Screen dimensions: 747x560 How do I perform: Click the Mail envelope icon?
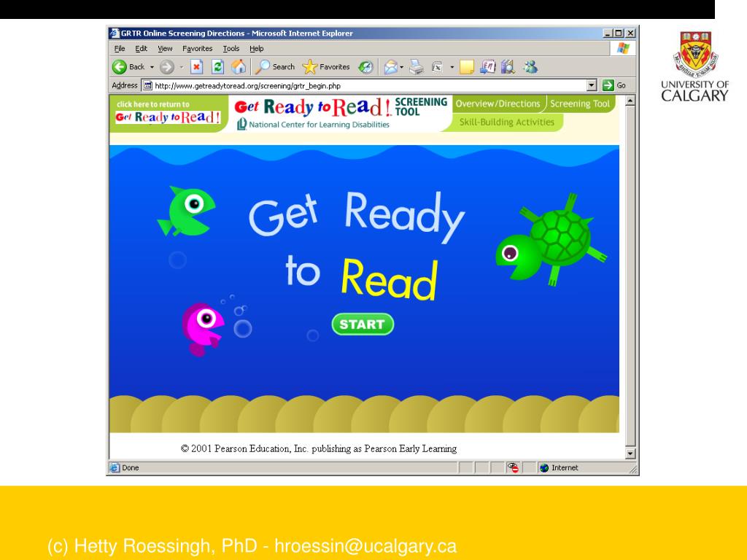391,67
